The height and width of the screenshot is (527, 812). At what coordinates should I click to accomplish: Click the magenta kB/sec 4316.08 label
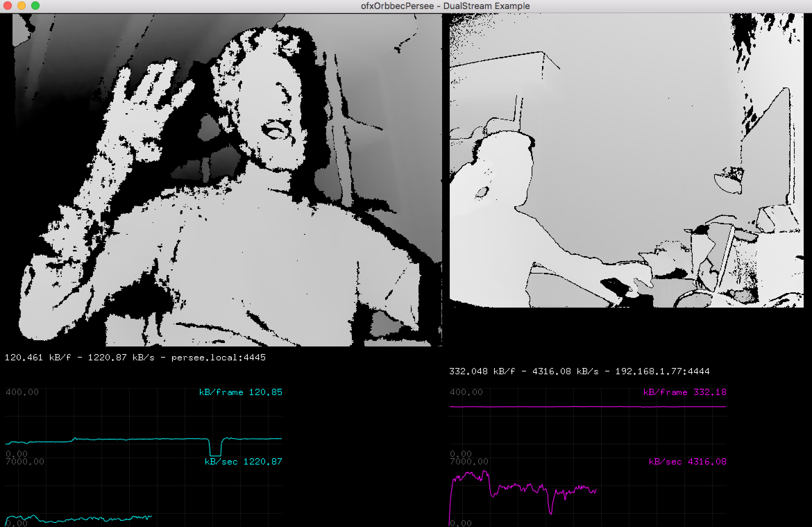[x=687, y=462]
